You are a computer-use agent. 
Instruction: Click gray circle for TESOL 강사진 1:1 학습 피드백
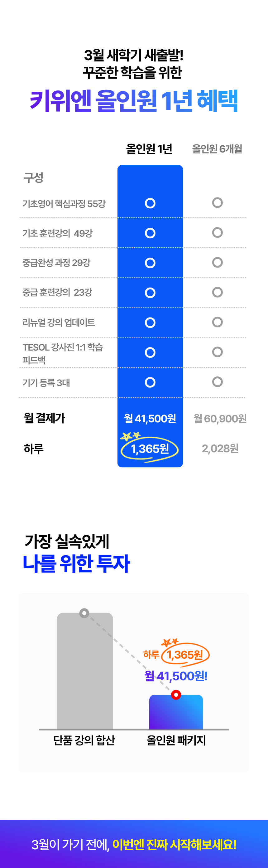point(218,352)
